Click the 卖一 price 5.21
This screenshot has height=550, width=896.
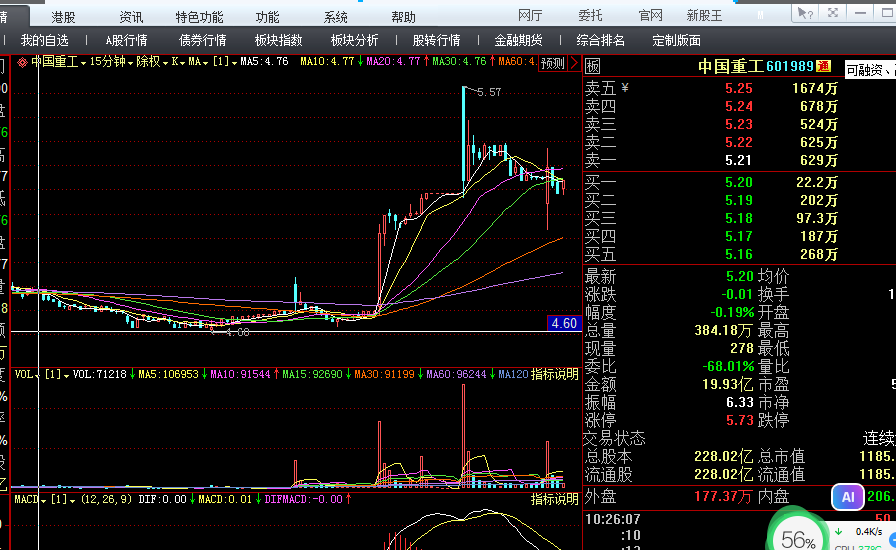click(x=738, y=160)
